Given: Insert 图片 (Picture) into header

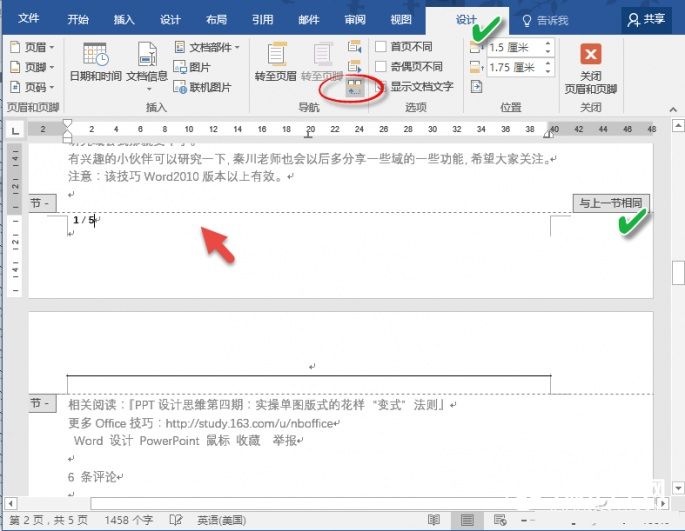Looking at the screenshot, I should point(192,67).
